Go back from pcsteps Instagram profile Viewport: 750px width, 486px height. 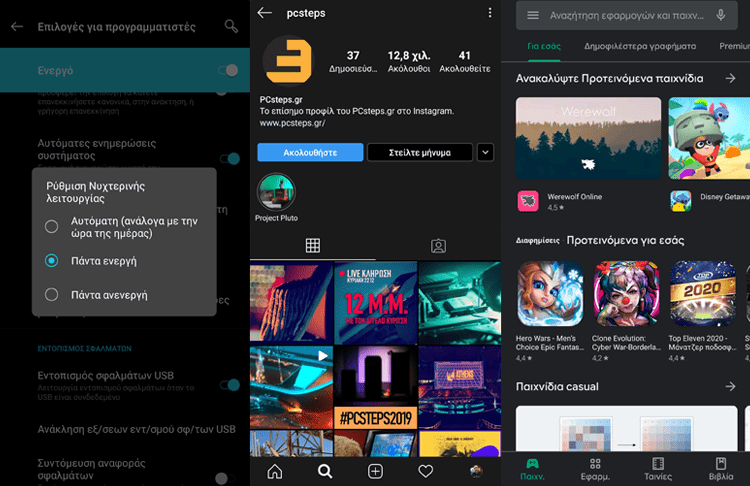(265, 13)
